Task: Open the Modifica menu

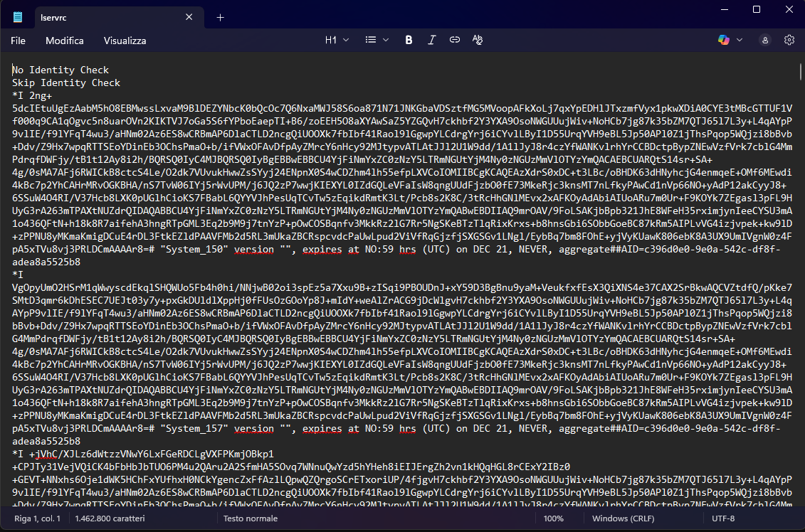Action: [65, 41]
